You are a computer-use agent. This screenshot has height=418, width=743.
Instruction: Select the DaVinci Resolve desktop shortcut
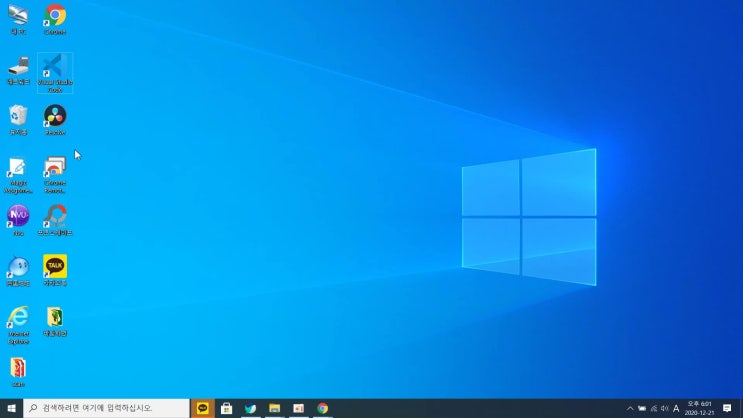[x=55, y=120]
